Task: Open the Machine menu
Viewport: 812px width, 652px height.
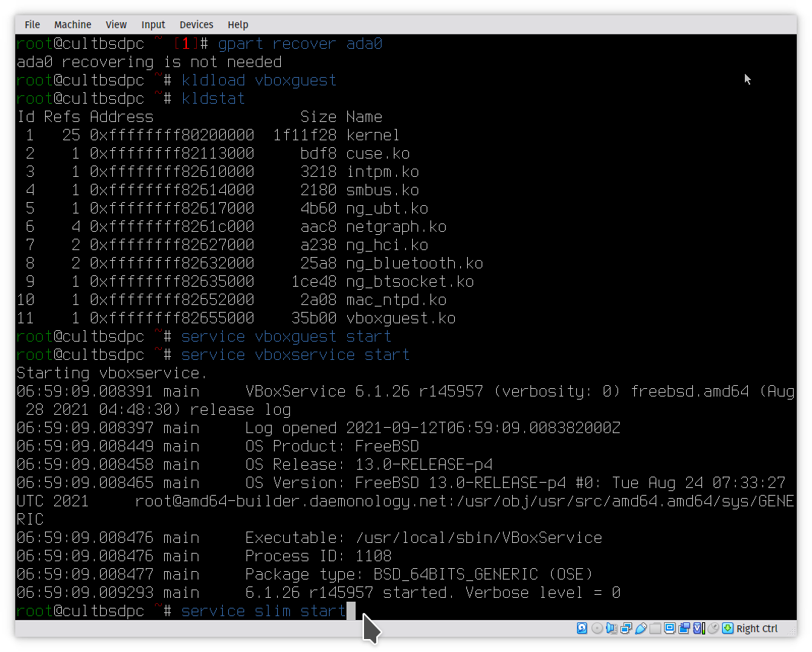Action: click(72, 25)
